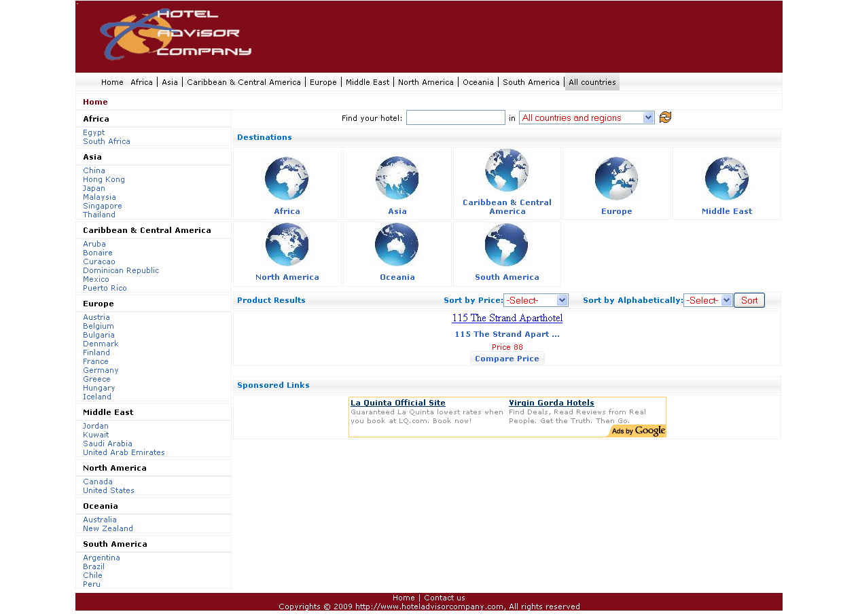This screenshot has height=616, width=858.
Task: Open Oceania in the nav bar
Action: pos(478,82)
